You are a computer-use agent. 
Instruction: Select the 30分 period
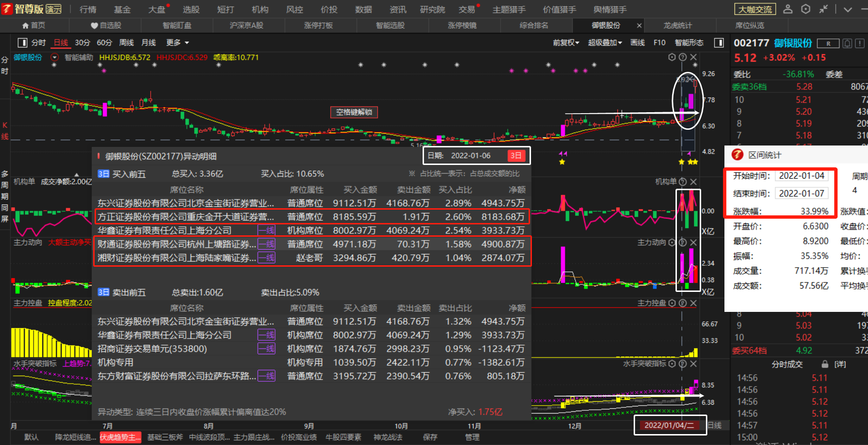click(x=83, y=43)
